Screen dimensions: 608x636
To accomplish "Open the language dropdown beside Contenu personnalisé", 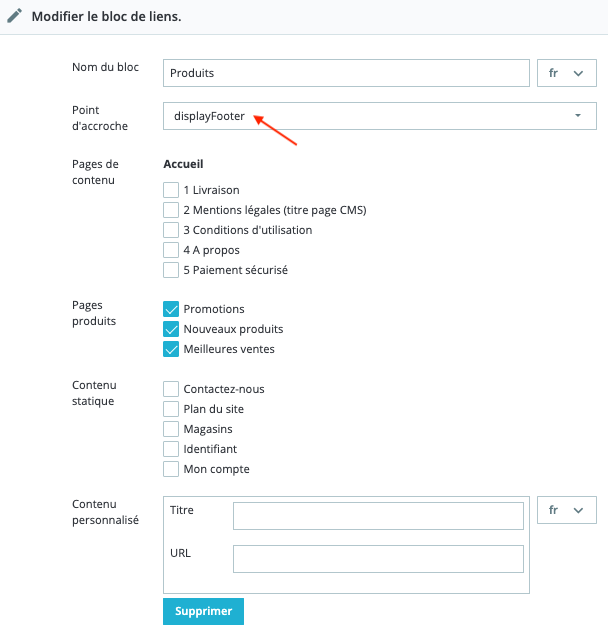I will click(x=566, y=510).
